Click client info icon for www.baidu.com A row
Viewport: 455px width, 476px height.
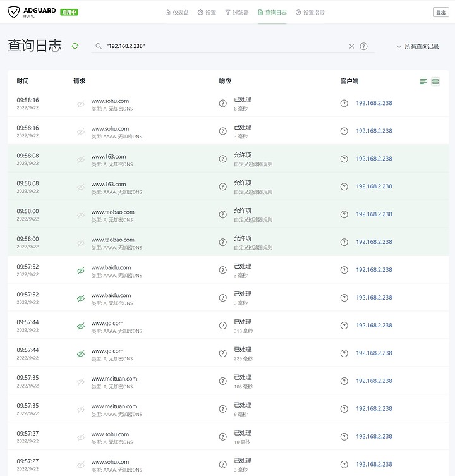pos(344,298)
